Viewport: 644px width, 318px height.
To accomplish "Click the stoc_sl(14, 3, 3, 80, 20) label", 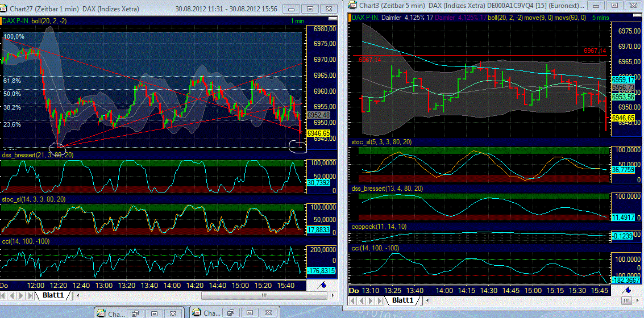I will (34, 199).
